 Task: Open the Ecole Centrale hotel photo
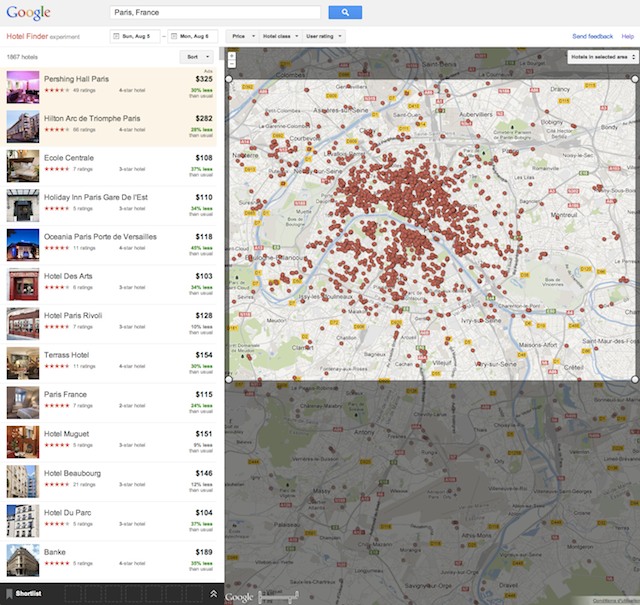tap(23, 166)
